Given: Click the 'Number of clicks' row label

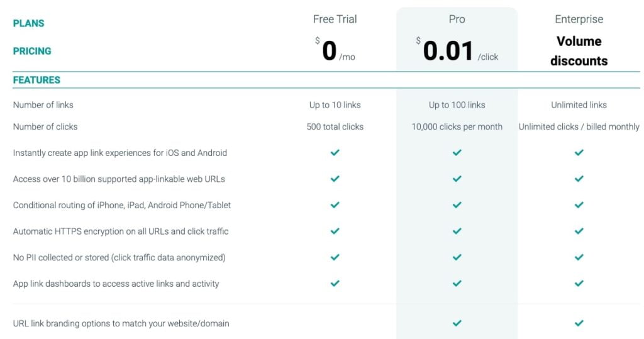Looking at the screenshot, I should click(45, 126).
